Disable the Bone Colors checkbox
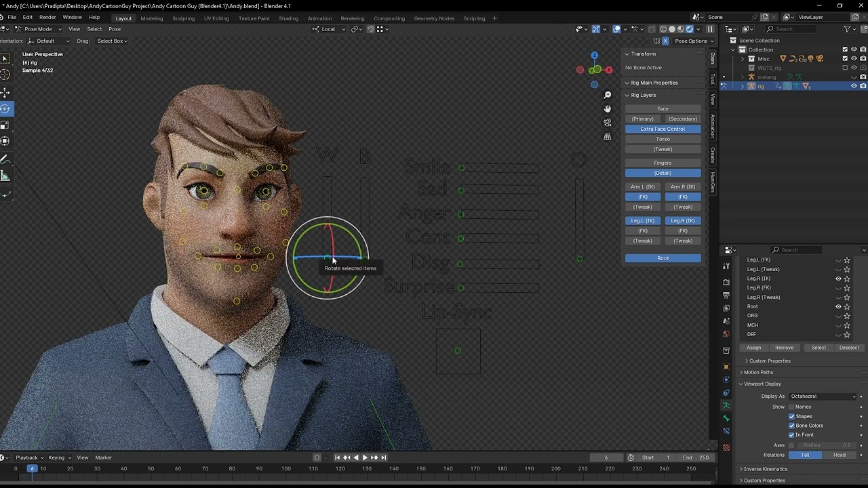868x488 pixels. point(791,426)
